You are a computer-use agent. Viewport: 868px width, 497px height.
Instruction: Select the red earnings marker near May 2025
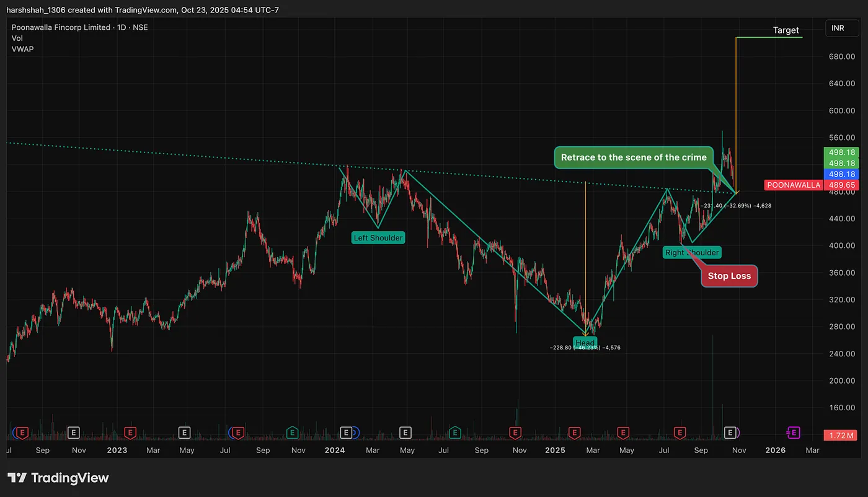623,432
